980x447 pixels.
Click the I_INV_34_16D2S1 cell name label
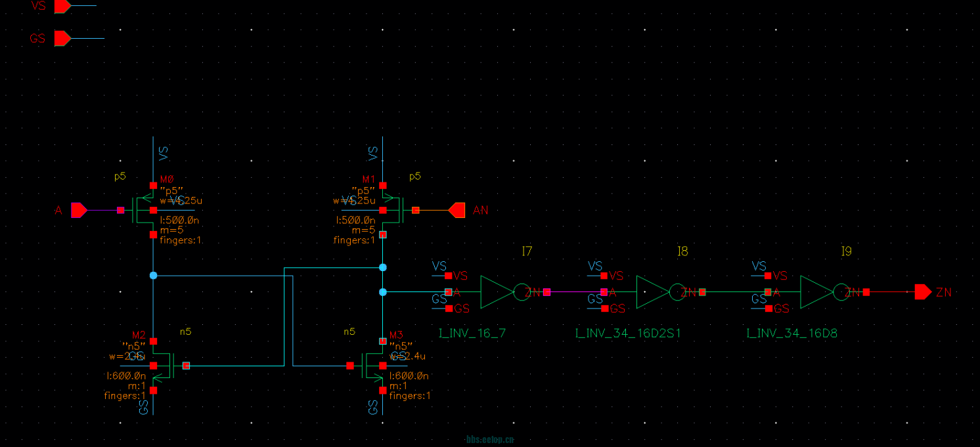pyautogui.click(x=628, y=333)
